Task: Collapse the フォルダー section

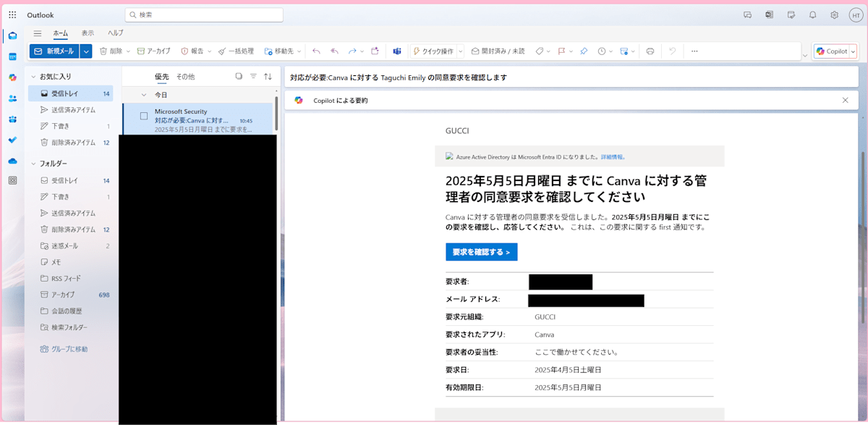Action: click(x=33, y=164)
